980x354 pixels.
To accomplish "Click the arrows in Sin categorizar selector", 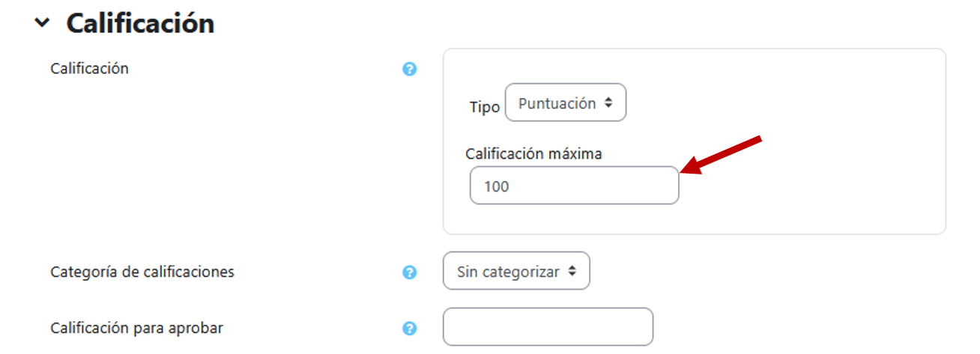I will click(572, 272).
